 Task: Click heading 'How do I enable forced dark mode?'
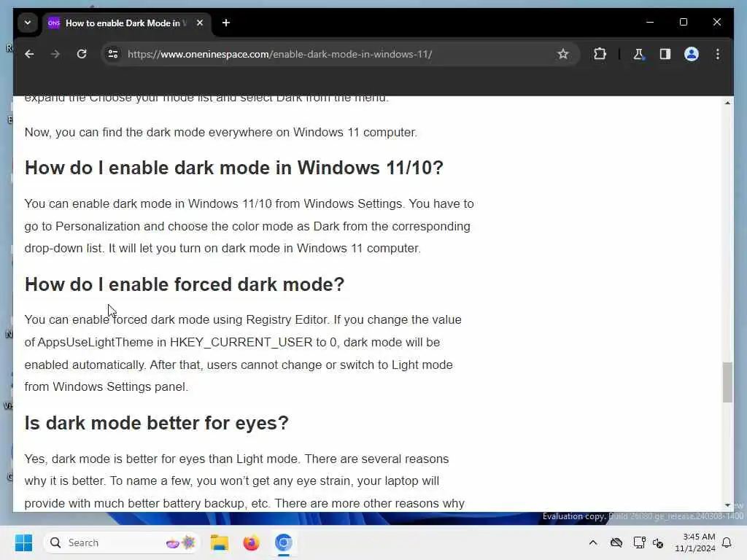pyautogui.click(x=185, y=284)
